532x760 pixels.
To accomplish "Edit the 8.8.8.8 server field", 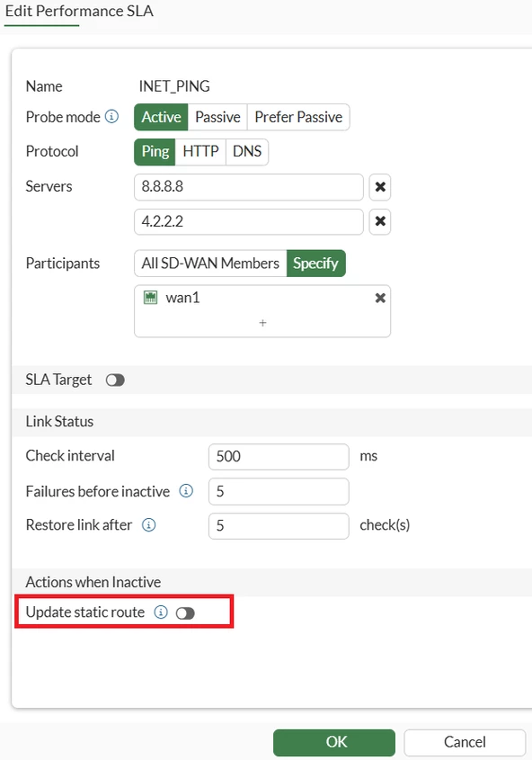I will tap(249, 187).
